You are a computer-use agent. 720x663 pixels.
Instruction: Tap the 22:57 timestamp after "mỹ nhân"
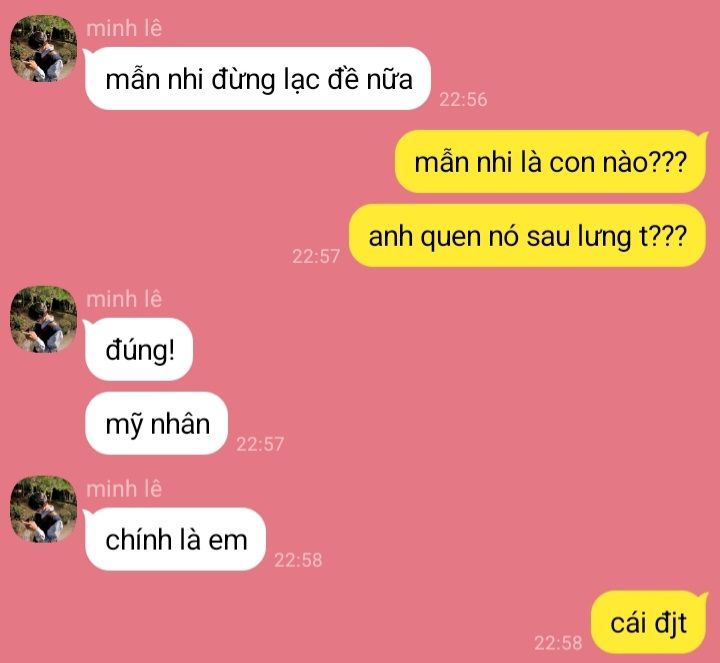260,444
